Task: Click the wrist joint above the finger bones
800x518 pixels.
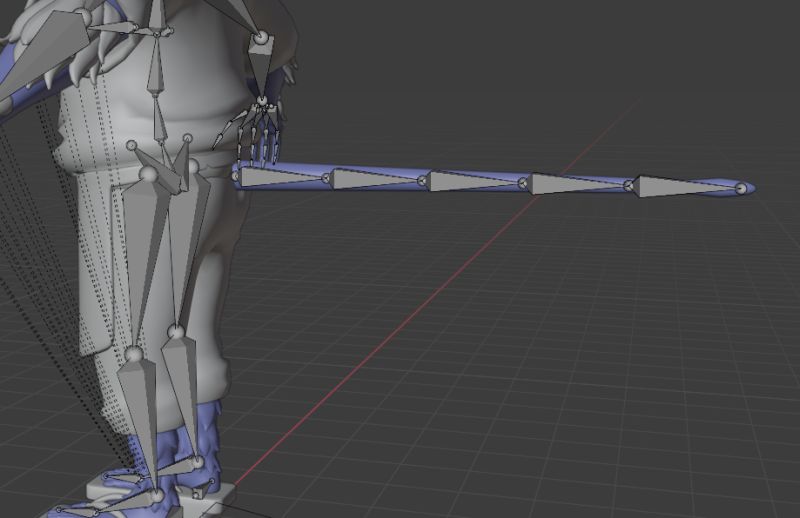Action: 262,101
